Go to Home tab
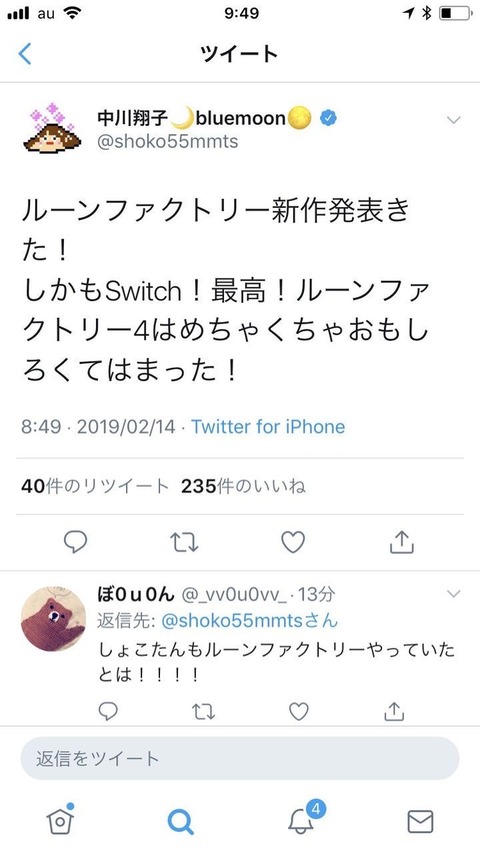 pos(60,819)
